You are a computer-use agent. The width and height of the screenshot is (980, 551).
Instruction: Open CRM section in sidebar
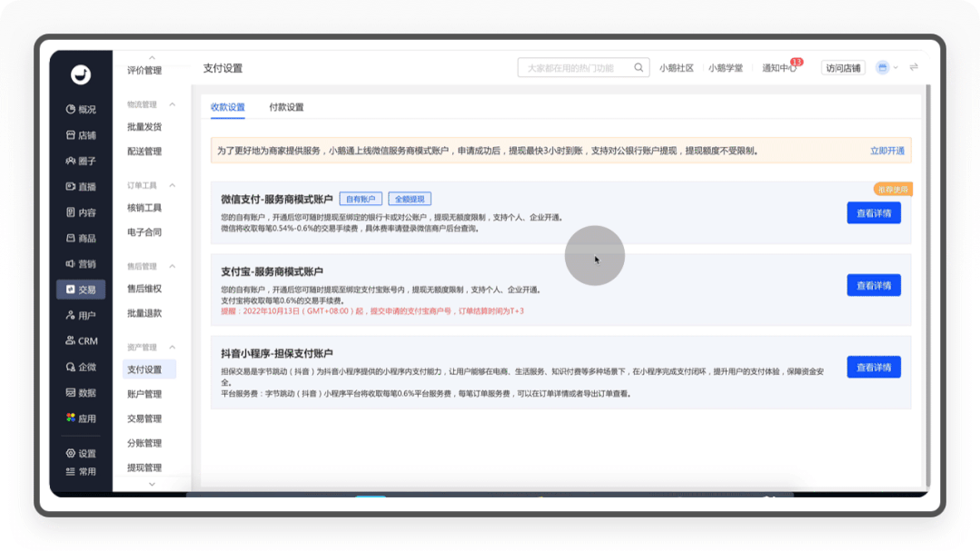tap(81, 341)
